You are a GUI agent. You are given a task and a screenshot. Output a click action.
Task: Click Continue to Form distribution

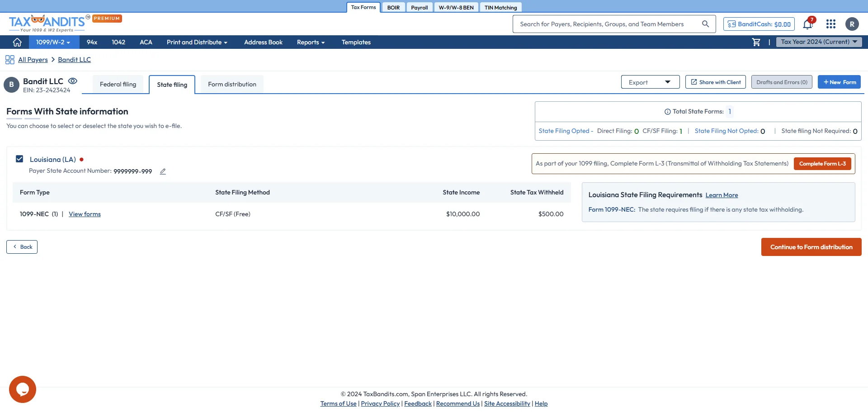coord(811,247)
